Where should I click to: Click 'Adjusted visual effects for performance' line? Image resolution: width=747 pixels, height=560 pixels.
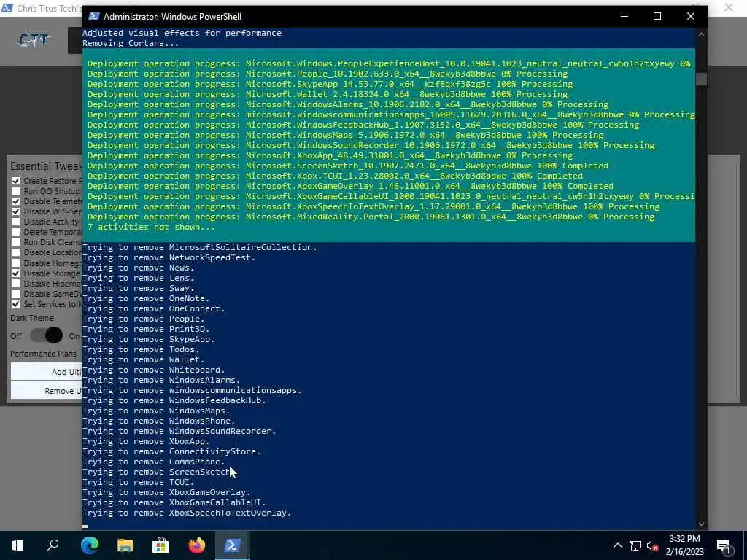182,33
